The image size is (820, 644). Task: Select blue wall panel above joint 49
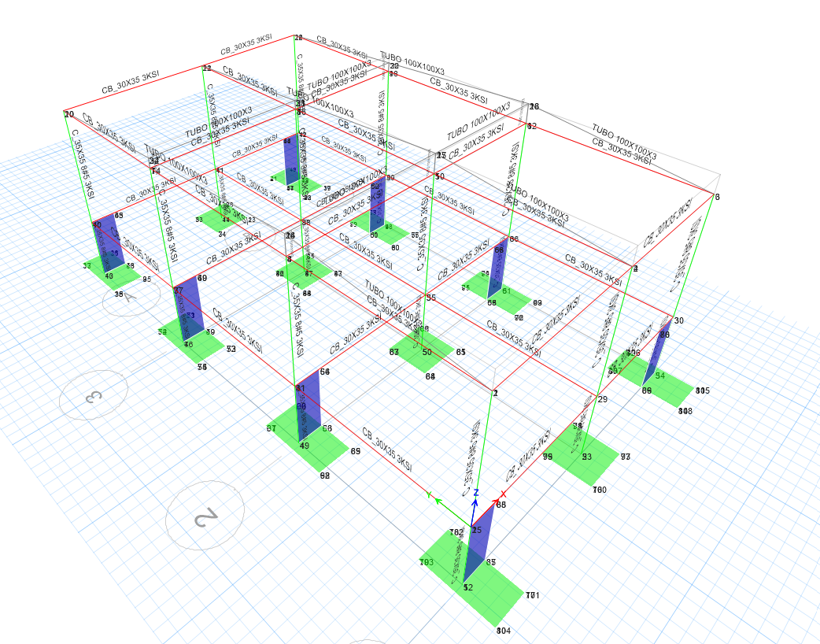coord(309,405)
